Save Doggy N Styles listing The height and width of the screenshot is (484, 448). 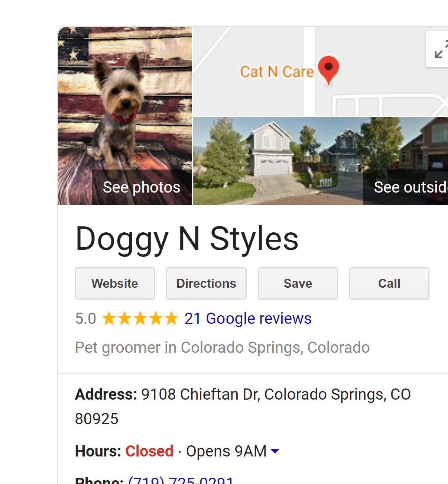(298, 283)
